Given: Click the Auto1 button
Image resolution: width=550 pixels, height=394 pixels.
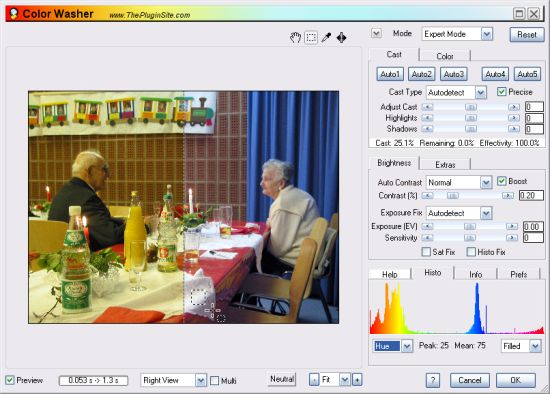Looking at the screenshot, I should [x=390, y=74].
